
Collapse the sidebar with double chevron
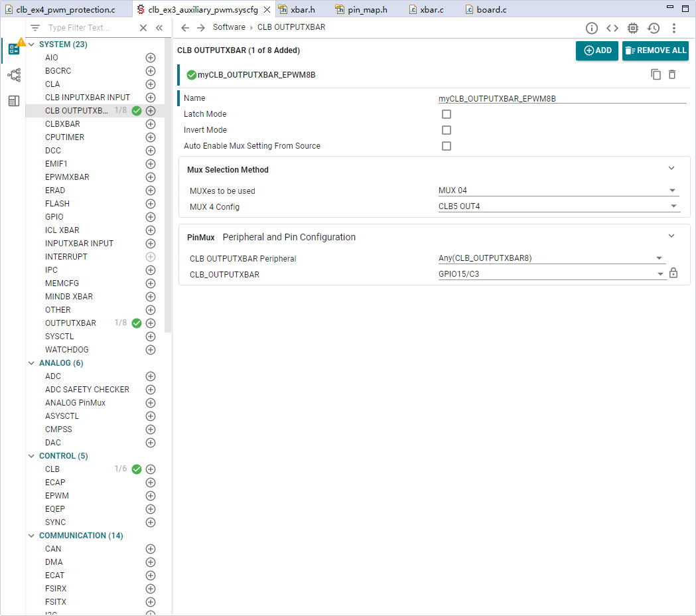159,28
